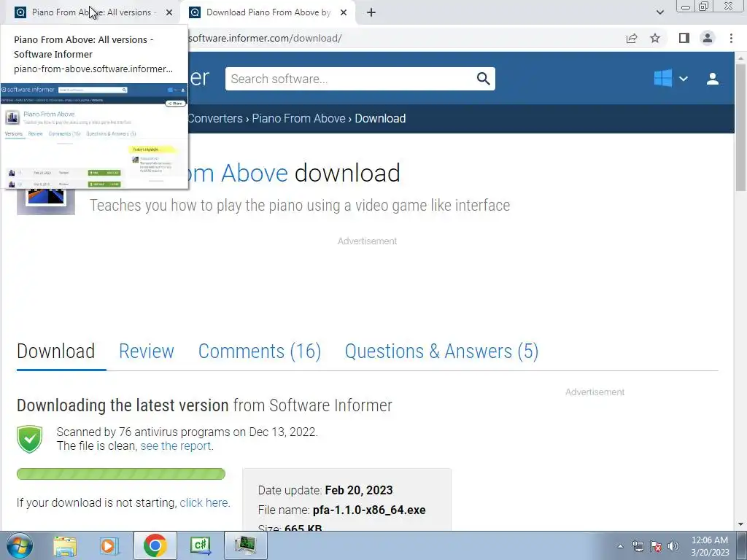Close the 'Download Piano From Above' browser tab
This screenshot has width=747, height=560.
point(344,12)
